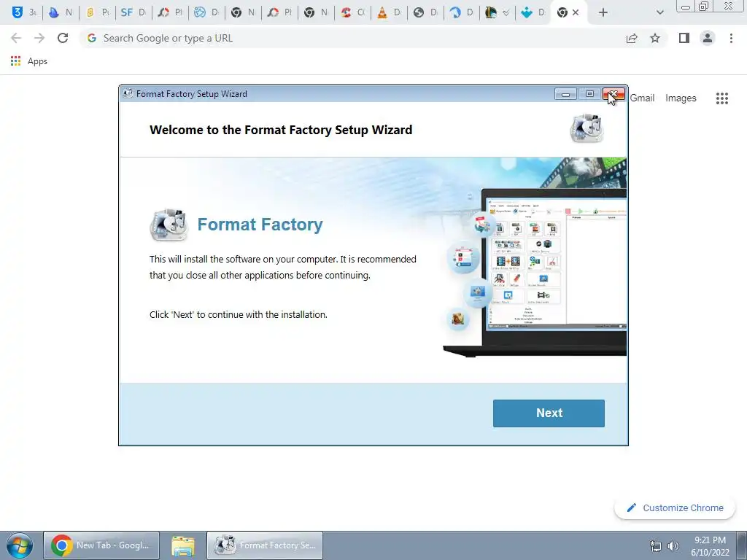Minimize the Format Factory Setup Wizard window
The height and width of the screenshot is (560, 747).
pos(565,94)
